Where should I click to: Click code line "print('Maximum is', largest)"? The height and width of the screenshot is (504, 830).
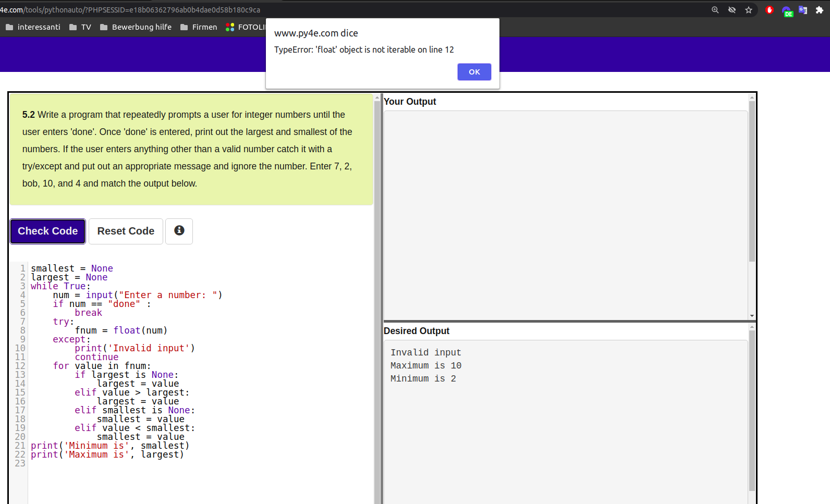[x=107, y=454]
